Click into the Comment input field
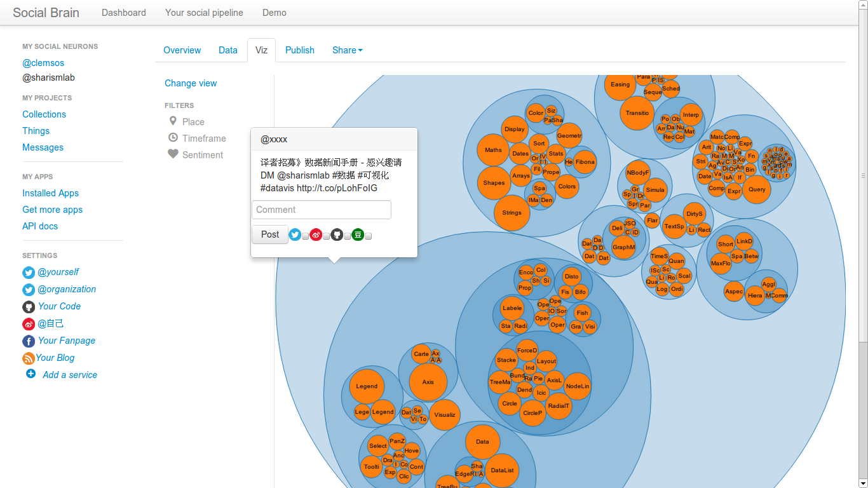 click(x=322, y=210)
